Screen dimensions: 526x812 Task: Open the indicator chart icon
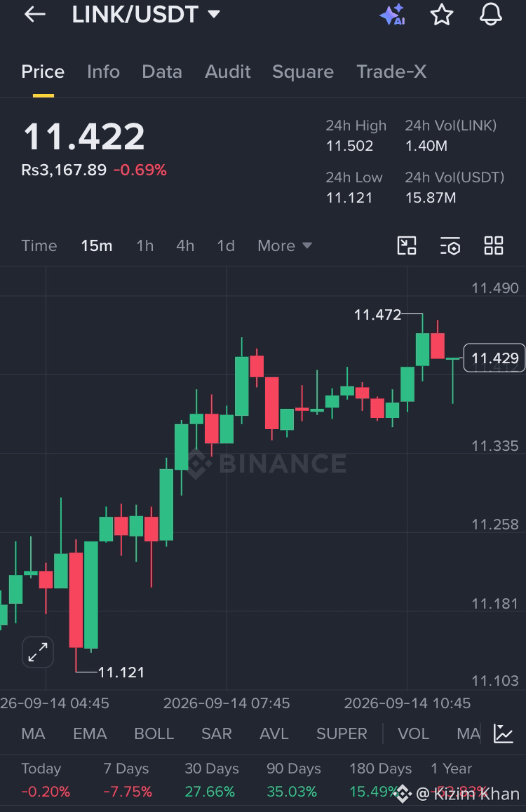point(504,733)
